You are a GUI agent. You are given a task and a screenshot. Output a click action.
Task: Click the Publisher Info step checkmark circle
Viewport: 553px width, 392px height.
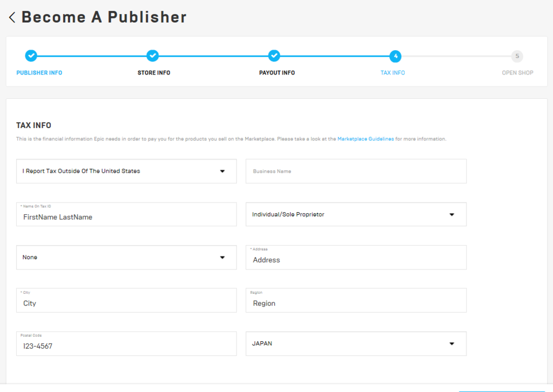pyautogui.click(x=31, y=56)
